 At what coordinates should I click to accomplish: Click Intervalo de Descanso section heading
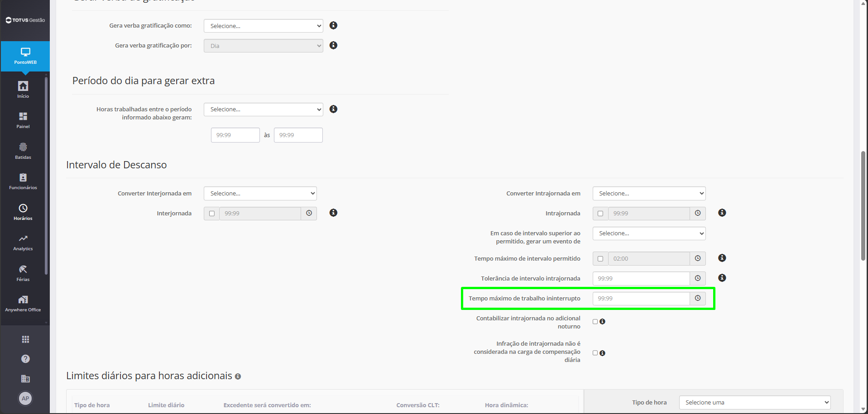click(116, 165)
